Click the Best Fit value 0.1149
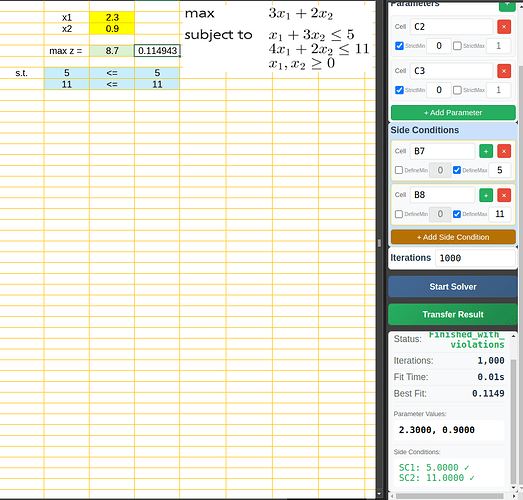 [488, 393]
